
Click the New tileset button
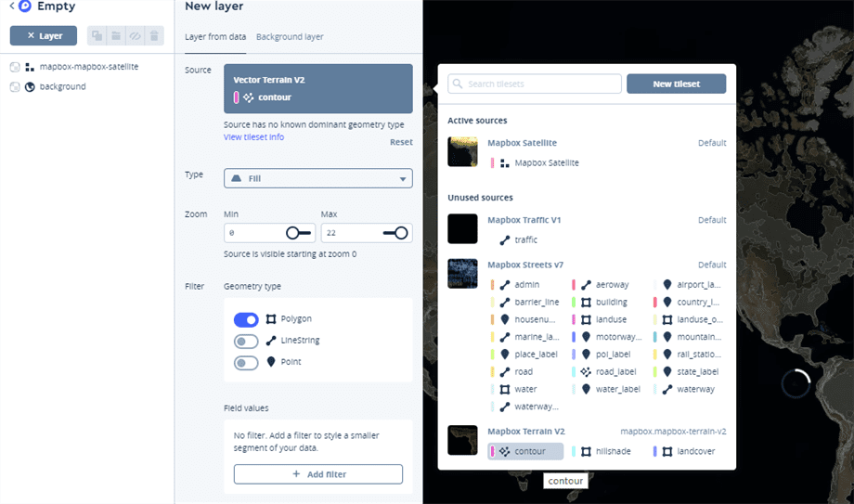(677, 84)
